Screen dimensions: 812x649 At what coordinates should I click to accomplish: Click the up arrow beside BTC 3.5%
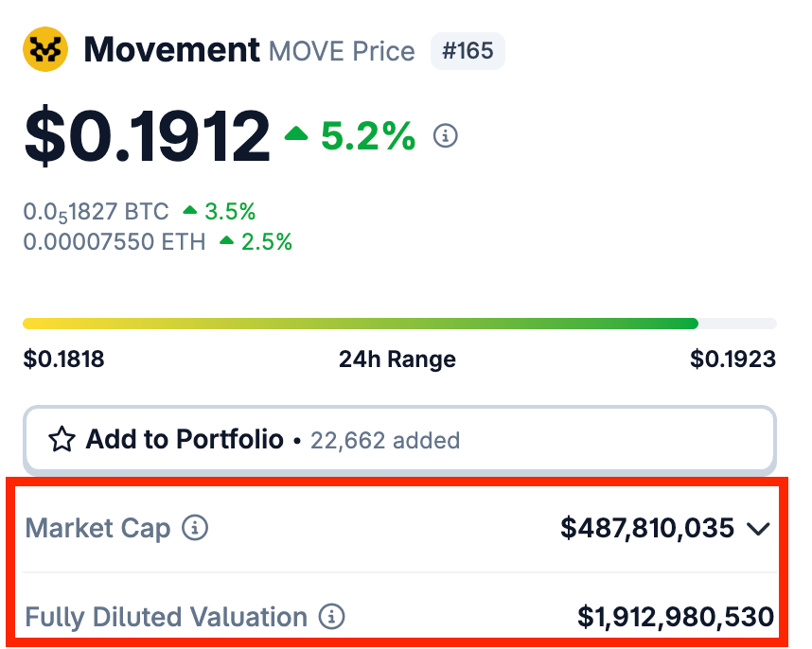click(x=190, y=210)
